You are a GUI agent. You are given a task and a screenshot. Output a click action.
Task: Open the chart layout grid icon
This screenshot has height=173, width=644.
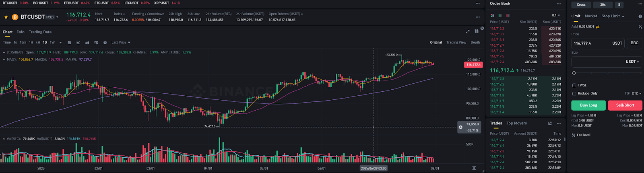pos(477,31)
